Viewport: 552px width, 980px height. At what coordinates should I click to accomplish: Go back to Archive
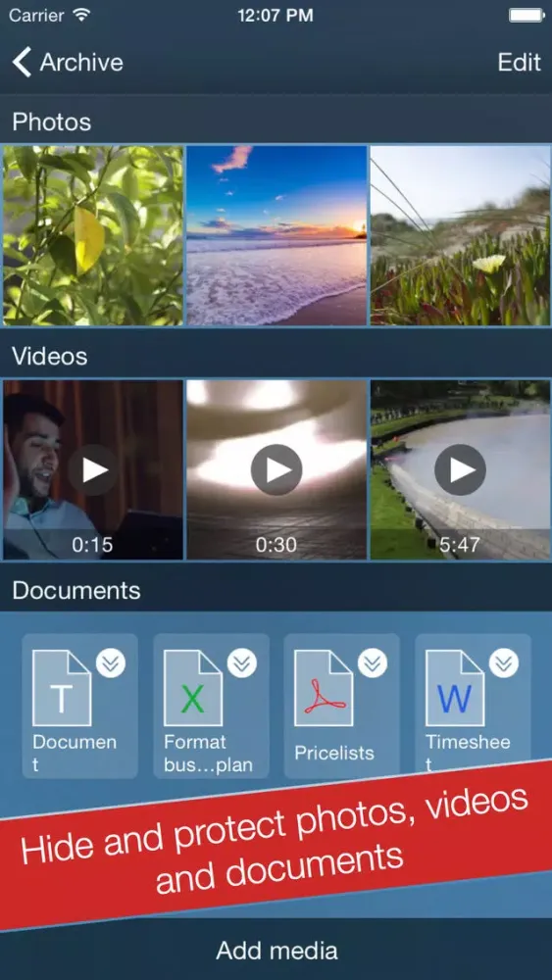point(68,63)
